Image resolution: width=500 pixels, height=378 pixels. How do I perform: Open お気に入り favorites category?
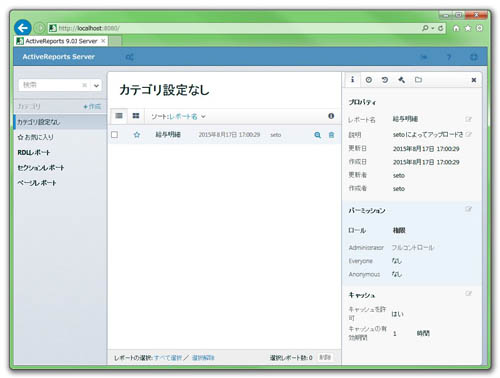click(x=35, y=137)
